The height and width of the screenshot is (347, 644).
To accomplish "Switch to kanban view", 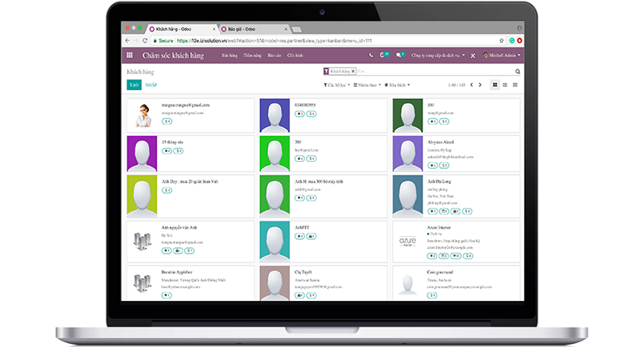I will [494, 85].
